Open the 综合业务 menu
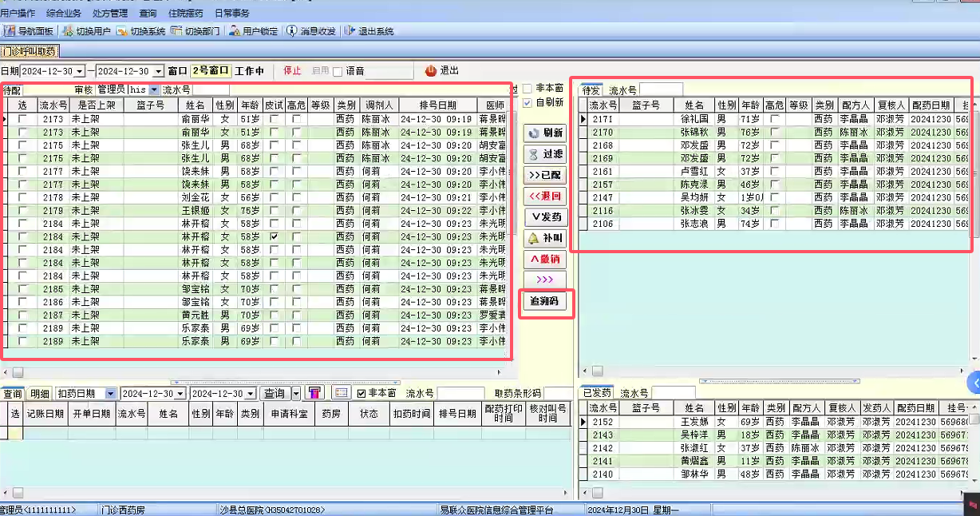The image size is (980, 516). (64, 14)
